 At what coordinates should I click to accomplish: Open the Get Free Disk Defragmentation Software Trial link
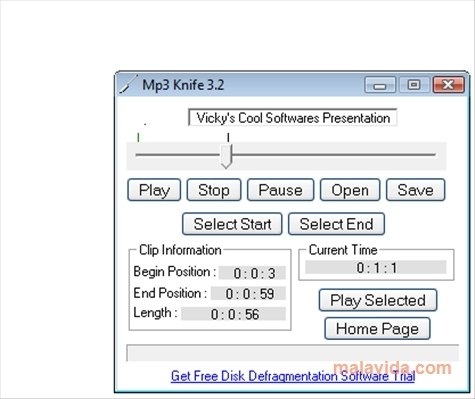coord(293,376)
